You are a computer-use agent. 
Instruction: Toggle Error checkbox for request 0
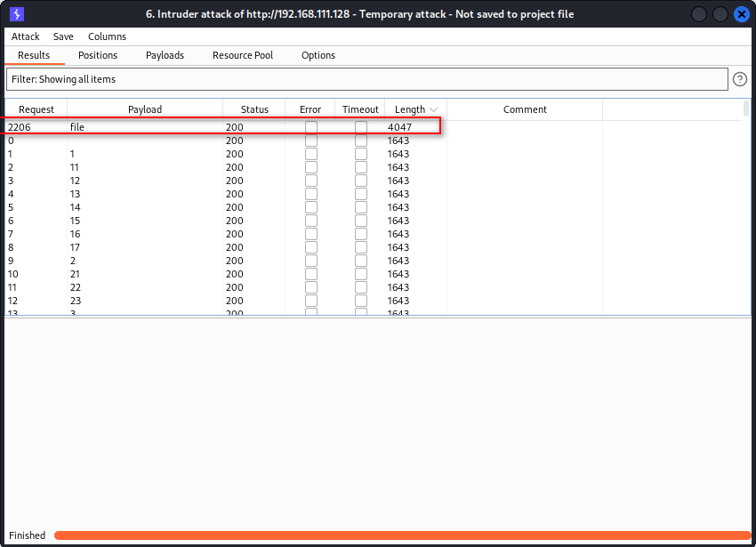(311, 141)
